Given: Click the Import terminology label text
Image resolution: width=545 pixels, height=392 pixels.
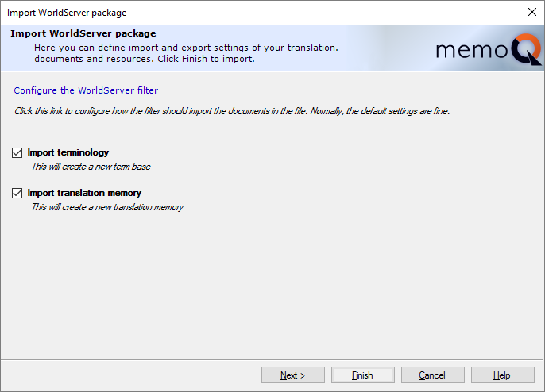Looking at the screenshot, I should click(x=68, y=152).
